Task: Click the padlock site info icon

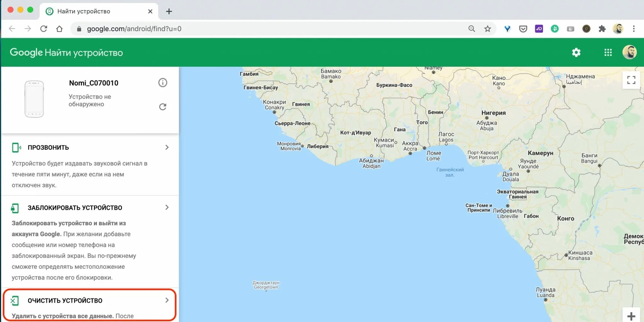Action: click(x=79, y=29)
